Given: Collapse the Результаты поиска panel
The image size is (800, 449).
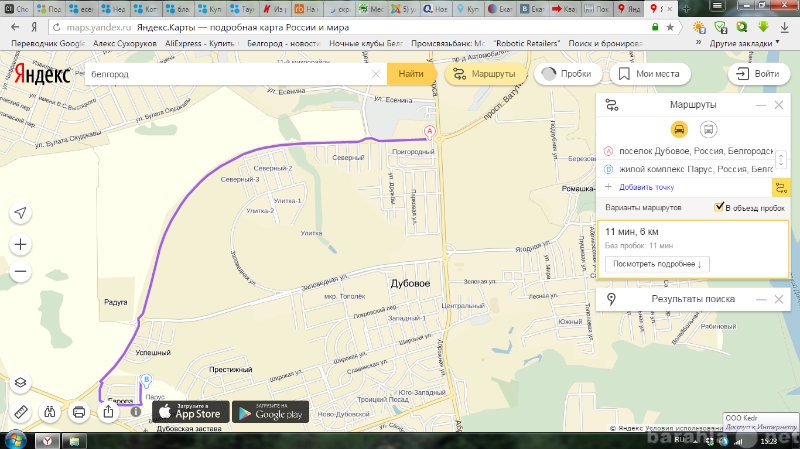Looking at the screenshot, I should click(x=761, y=300).
